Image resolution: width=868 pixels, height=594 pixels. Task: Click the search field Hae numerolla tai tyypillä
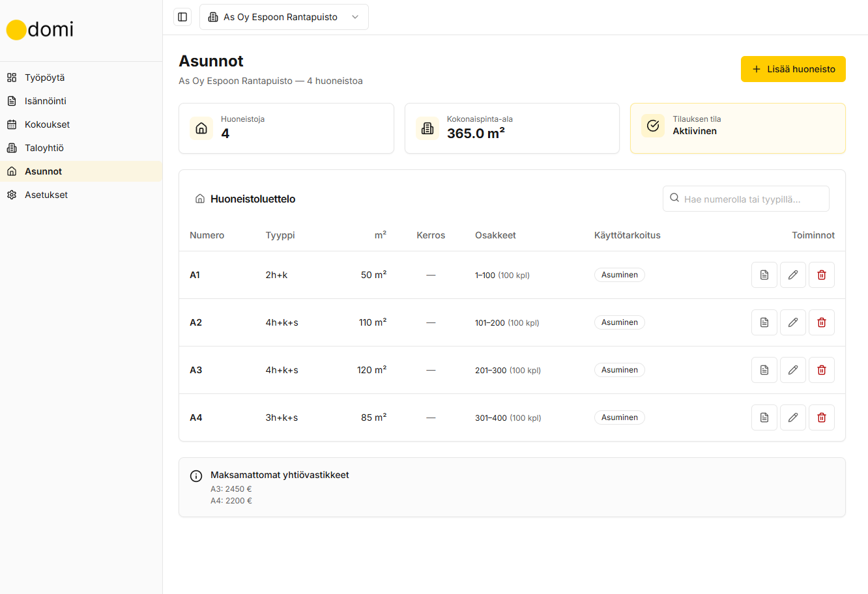pos(746,199)
